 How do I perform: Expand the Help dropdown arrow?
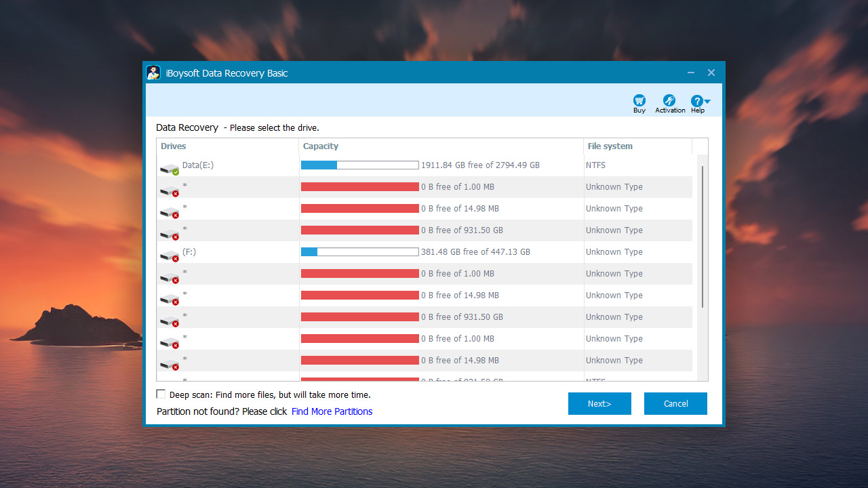click(x=707, y=102)
